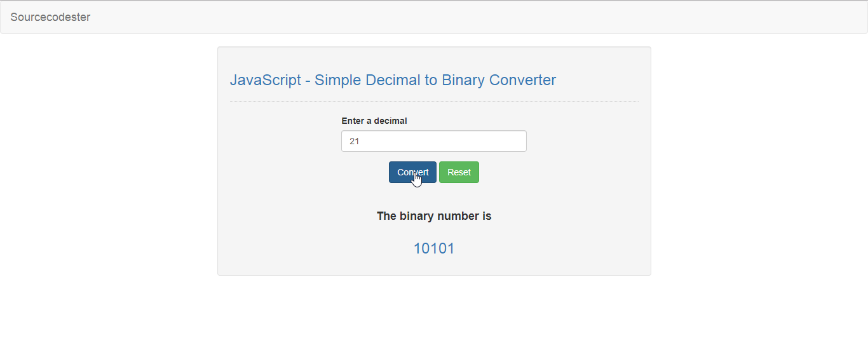This screenshot has height=338, width=868.
Task: Click the Convert button
Action: pos(412,172)
